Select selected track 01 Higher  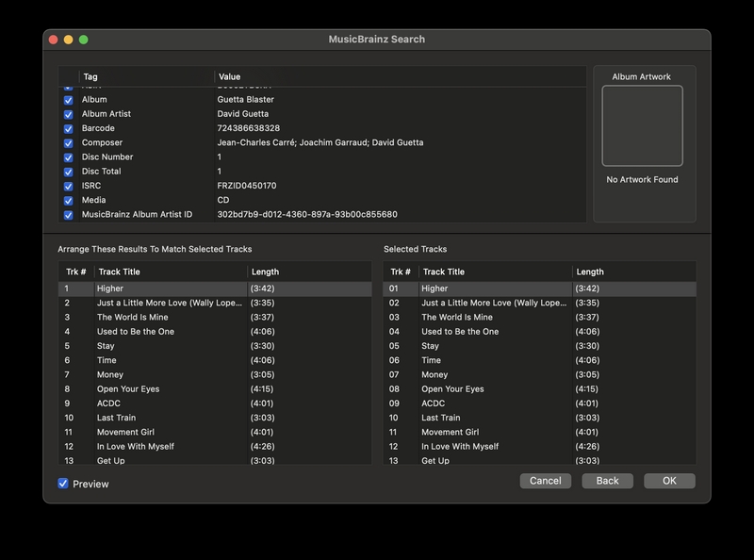click(x=539, y=288)
